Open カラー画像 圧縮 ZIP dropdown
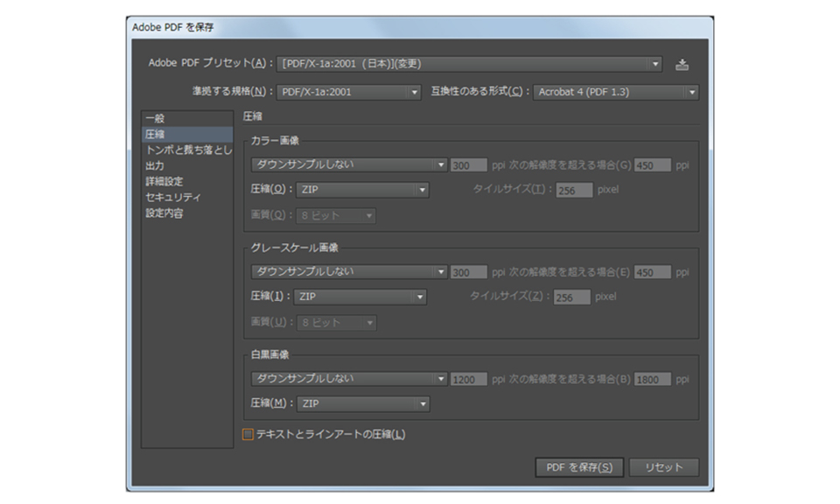The width and height of the screenshot is (840, 504). pyautogui.click(x=362, y=190)
